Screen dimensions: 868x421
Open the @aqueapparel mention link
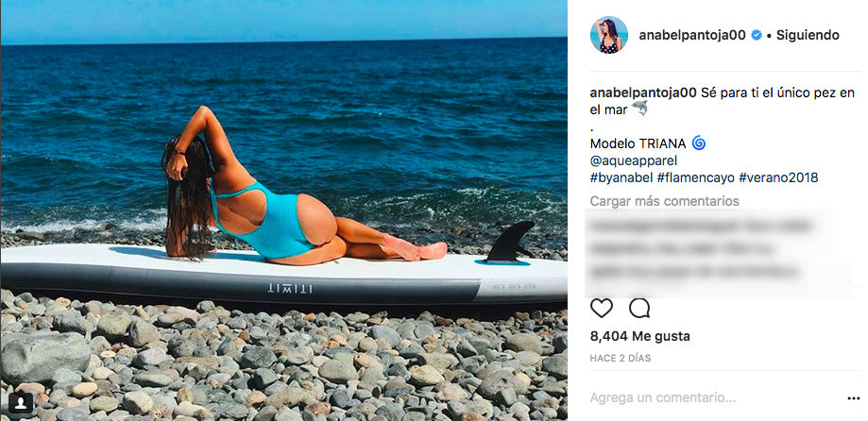[634, 161]
